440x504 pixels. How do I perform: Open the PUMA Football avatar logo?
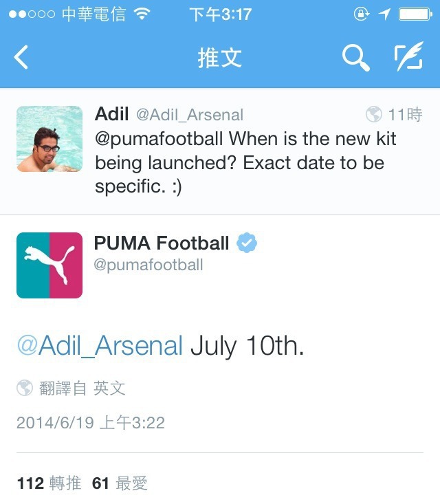(49, 265)
